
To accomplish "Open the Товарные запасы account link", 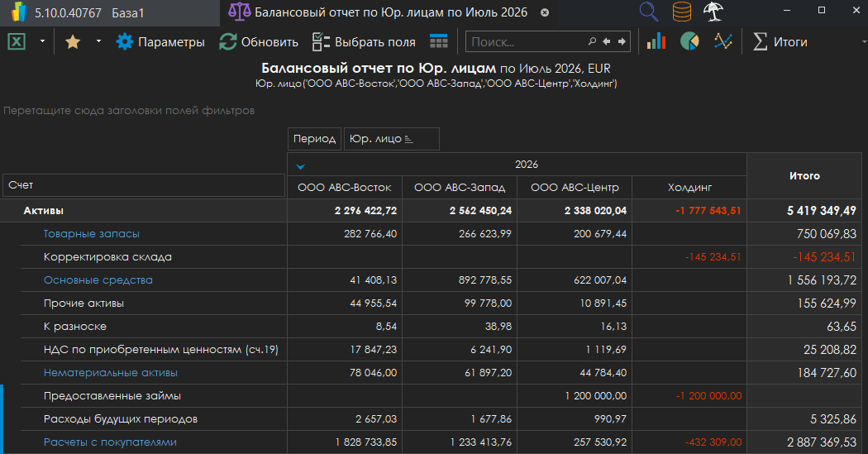I will pyautogui.click(x=92, y=234).
